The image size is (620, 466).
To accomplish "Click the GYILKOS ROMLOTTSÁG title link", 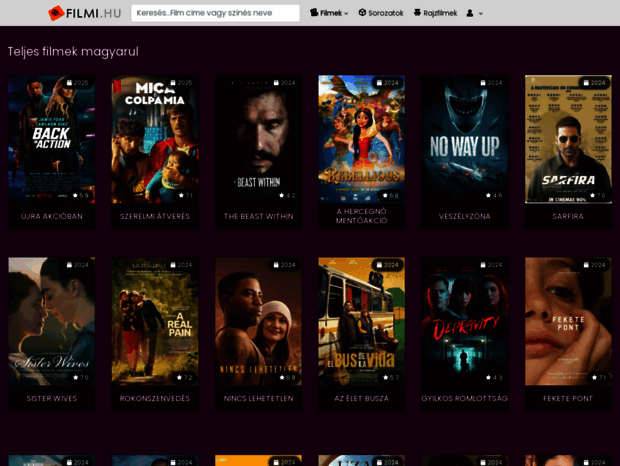I will [x=465, y=398].
